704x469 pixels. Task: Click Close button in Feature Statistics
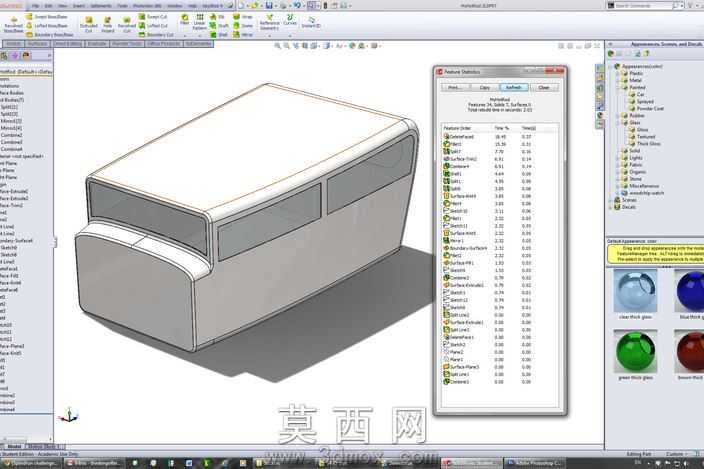tap(544, 88)
